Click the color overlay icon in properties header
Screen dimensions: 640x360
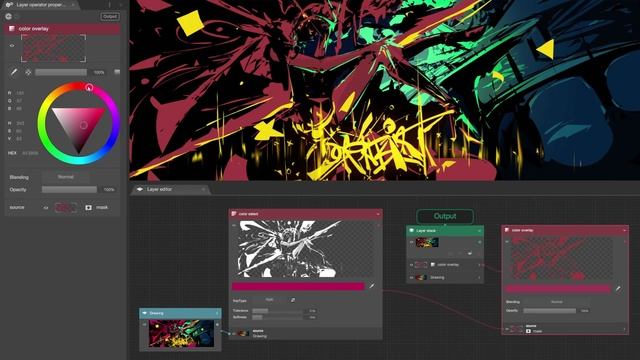[11, 29]
